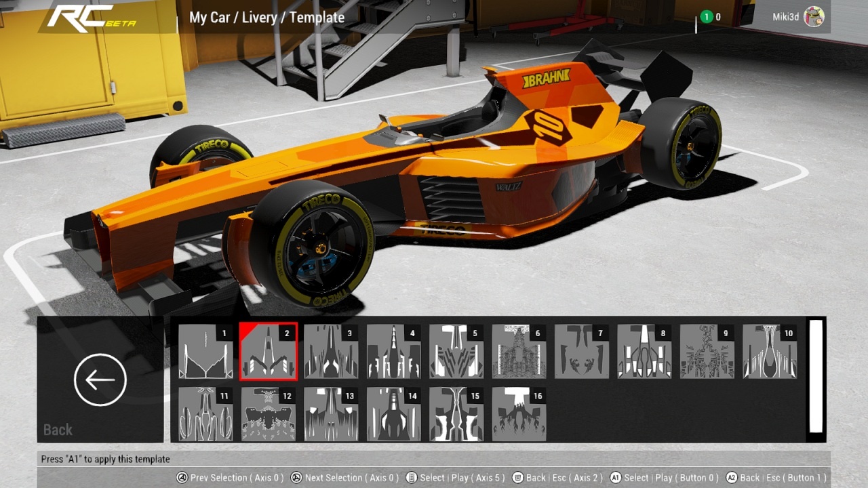Select livery template number 1

pos(205,351)
